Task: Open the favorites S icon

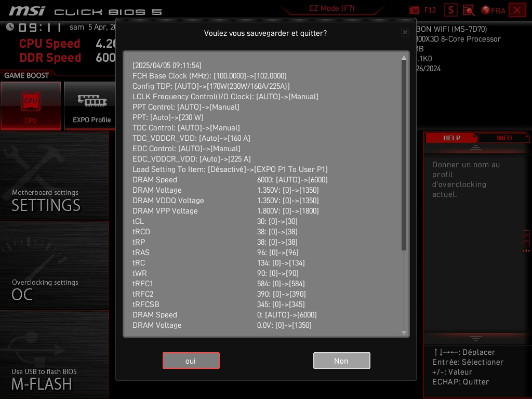Action: pyautogui.click(x=451, y=10)
